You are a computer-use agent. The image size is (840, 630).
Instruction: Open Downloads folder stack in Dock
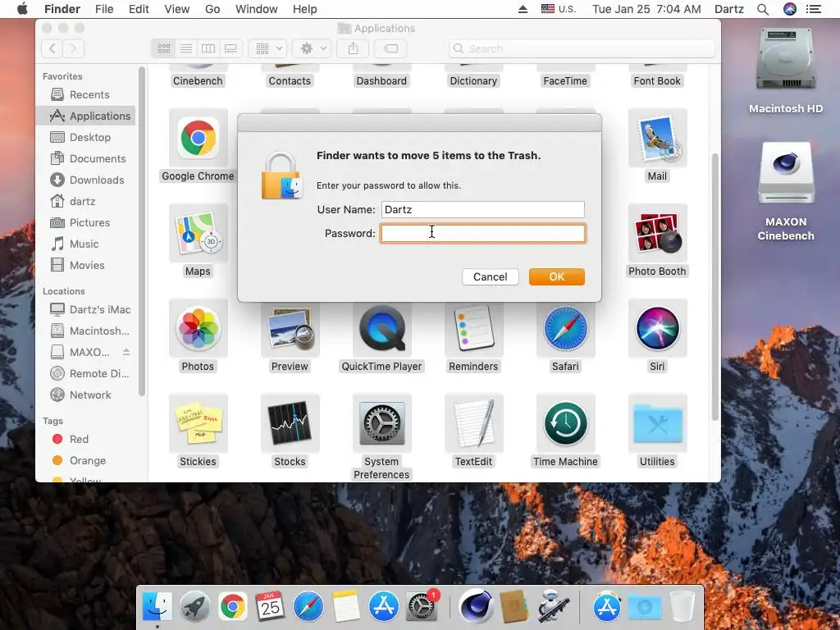point(645,607)
